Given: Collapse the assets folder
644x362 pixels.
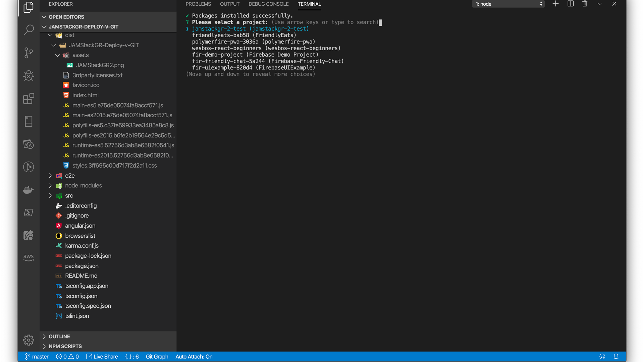Looking at the screenshot, I should point(80,55).
